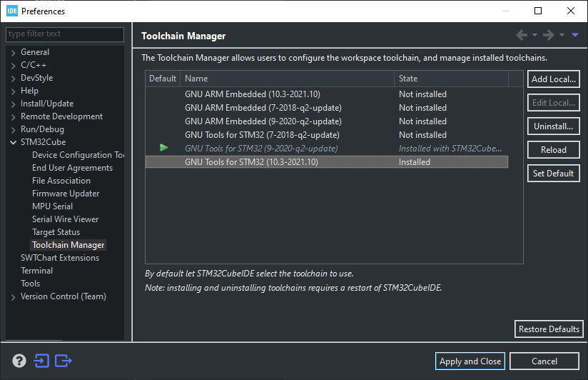Screen dimensions: 588x380
Task: Select GNU ARM Embedded (10.3-2021.10) row
Action: point(327,94)
